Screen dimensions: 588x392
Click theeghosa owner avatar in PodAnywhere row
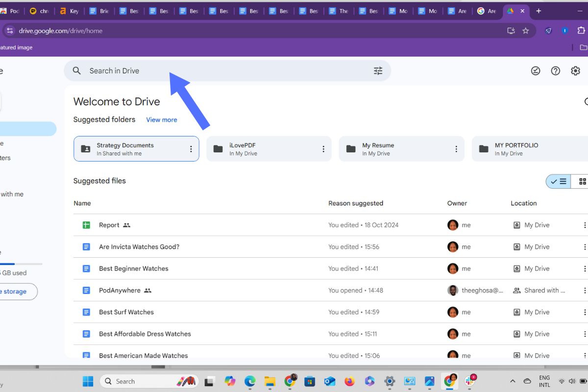[453, 290]
